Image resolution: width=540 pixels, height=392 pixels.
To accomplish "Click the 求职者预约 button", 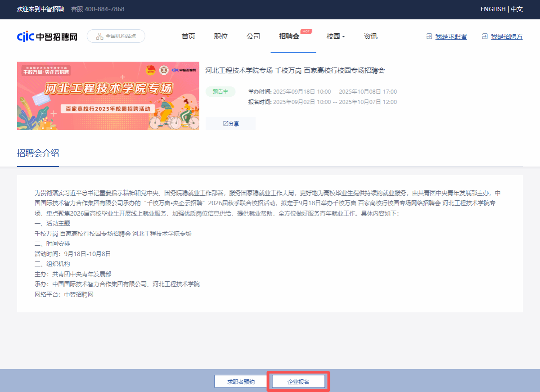I will coord(241,382).
